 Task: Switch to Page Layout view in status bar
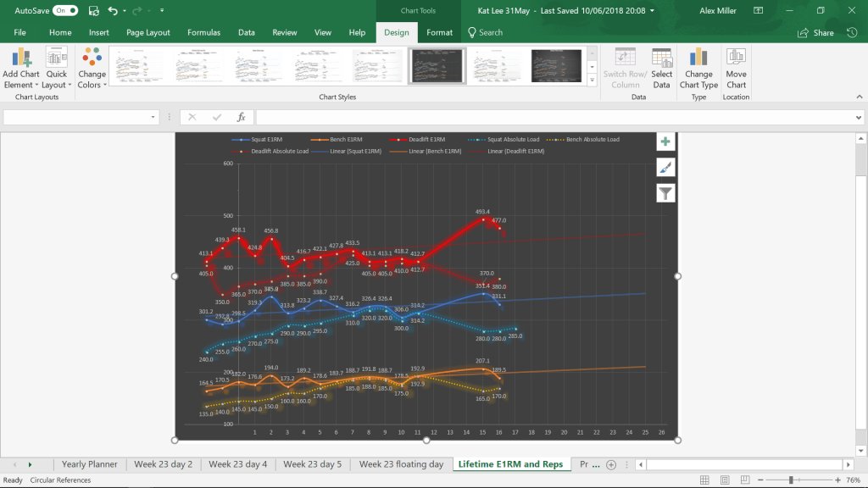pyautogui.click(x=725, y=480)
